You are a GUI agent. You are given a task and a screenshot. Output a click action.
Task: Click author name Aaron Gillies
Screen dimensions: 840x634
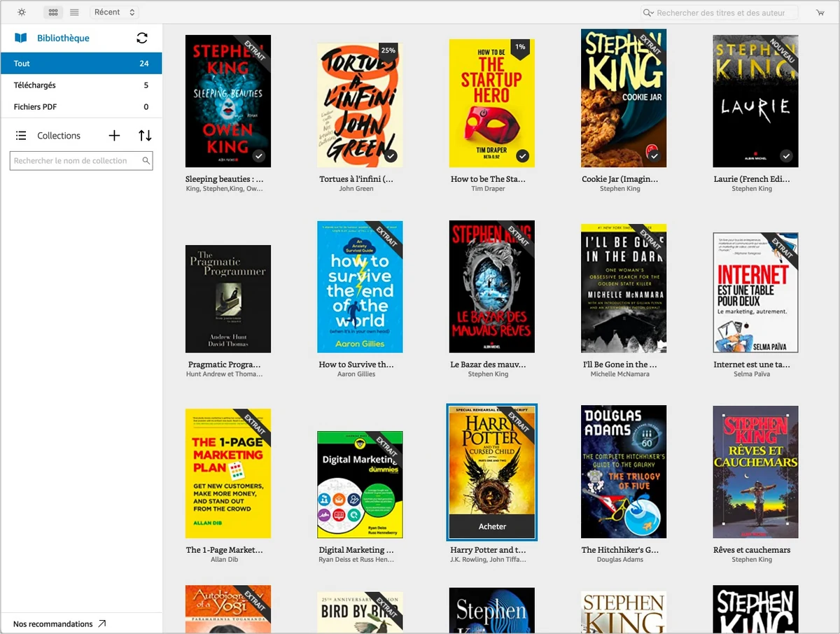tap(356, 374)
